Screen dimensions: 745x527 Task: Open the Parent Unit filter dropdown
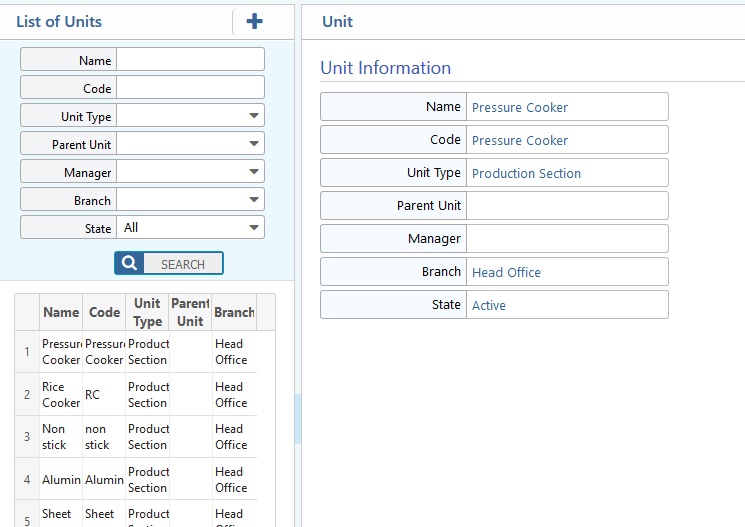[x=190, y=144]
